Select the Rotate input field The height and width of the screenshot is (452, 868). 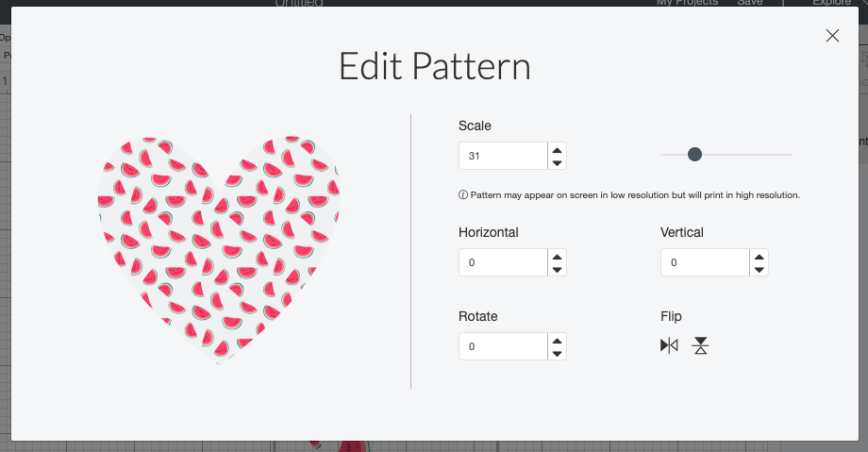click(x=503, y=346)
